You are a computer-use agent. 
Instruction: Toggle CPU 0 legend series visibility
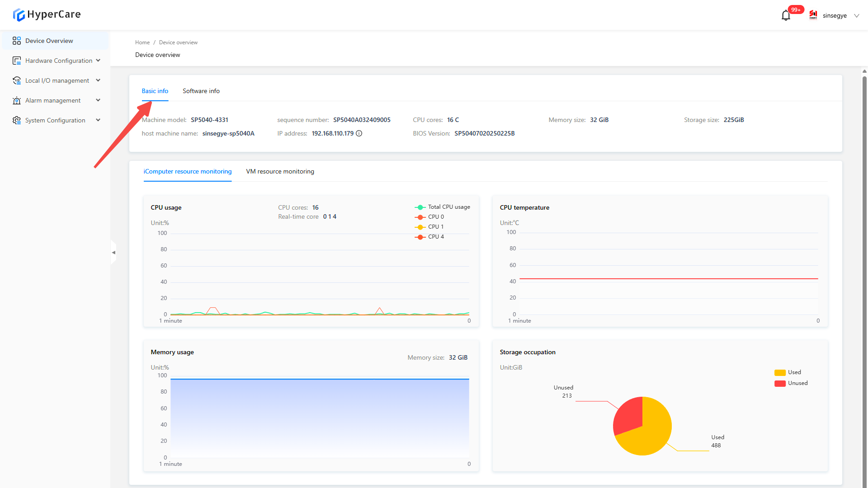point(429,217)
